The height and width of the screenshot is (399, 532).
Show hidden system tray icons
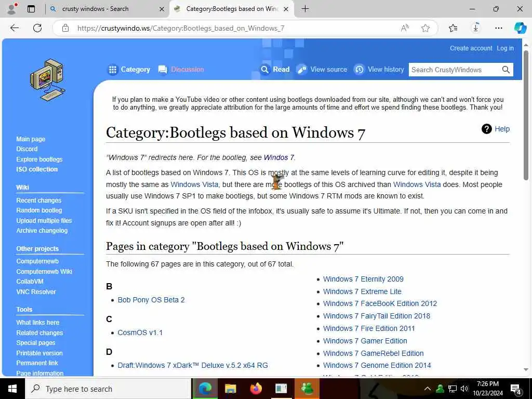[428, 389]
